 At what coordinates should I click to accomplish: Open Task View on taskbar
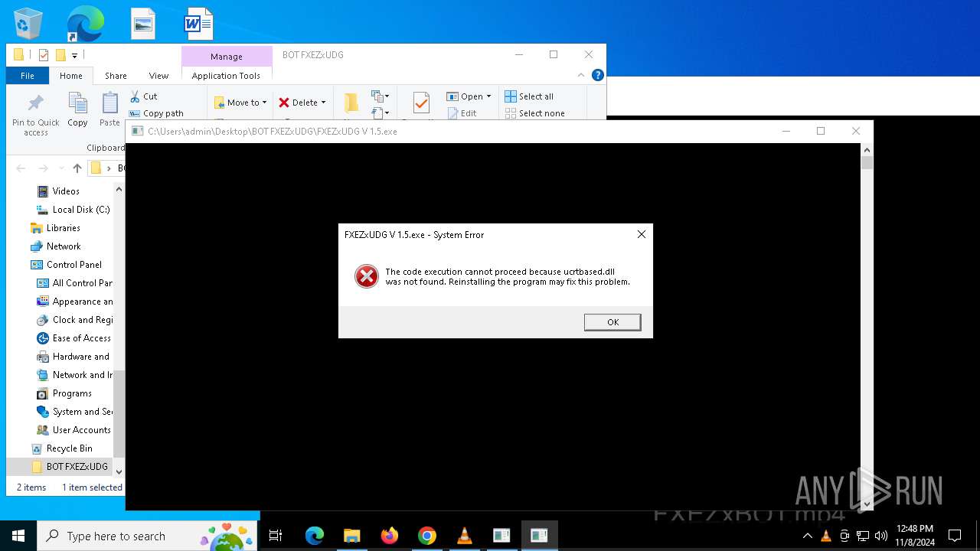pos(276,536)
